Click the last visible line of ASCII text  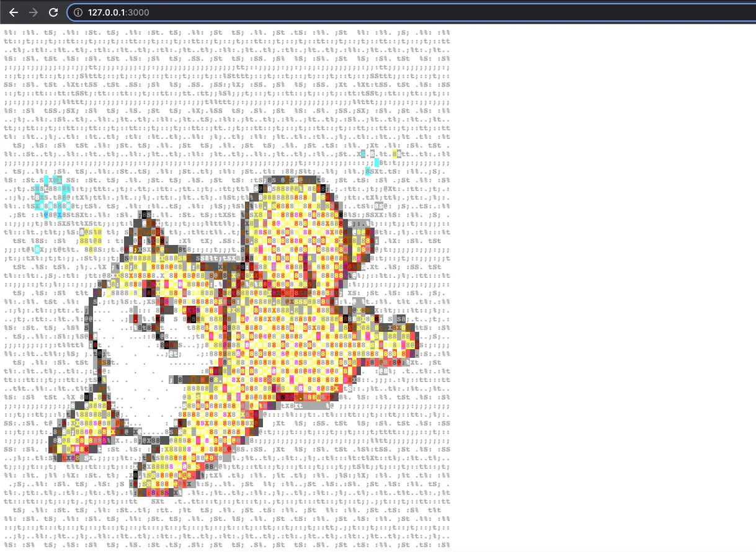point(227,545)
